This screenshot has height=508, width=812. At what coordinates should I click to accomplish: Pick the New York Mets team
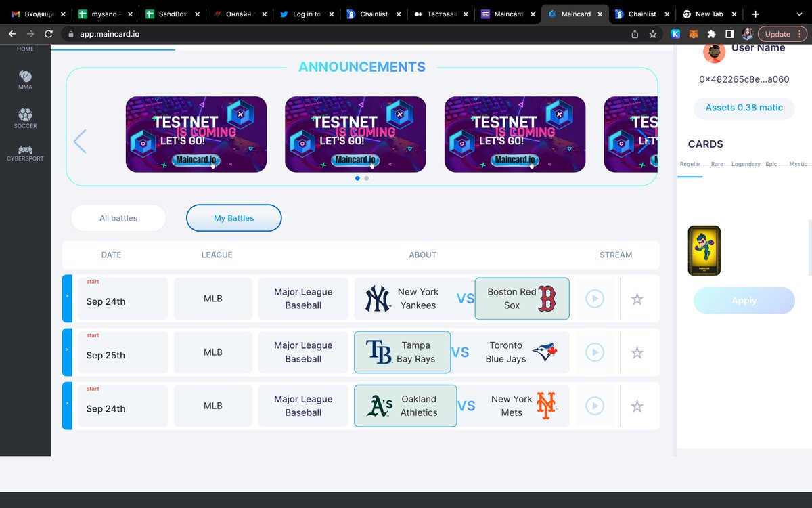[x=523, y=406]
